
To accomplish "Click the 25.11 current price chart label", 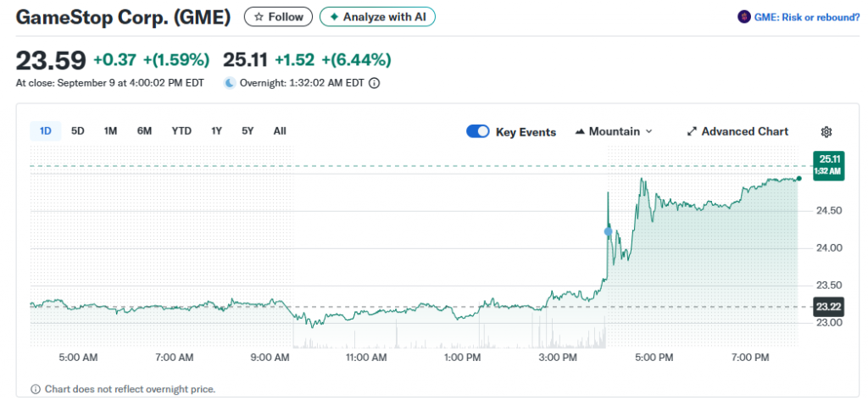I will click(x=827, y=165).
